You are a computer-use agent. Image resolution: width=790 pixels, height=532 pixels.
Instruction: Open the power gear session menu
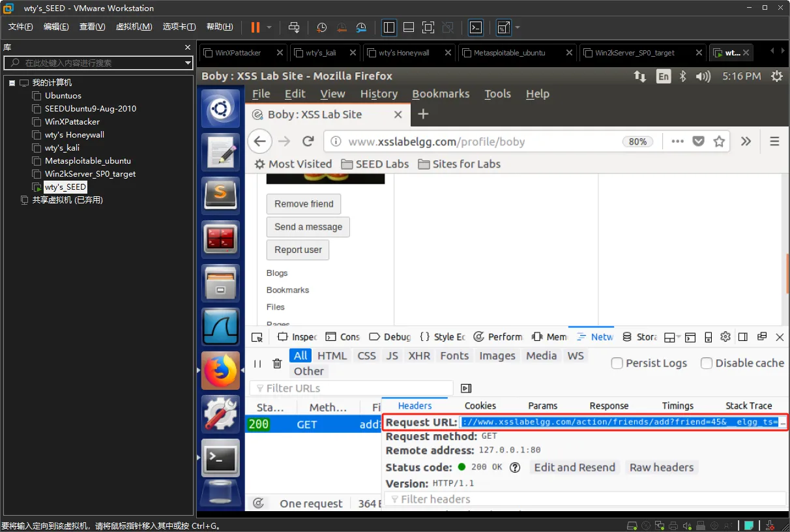(776, 76)
